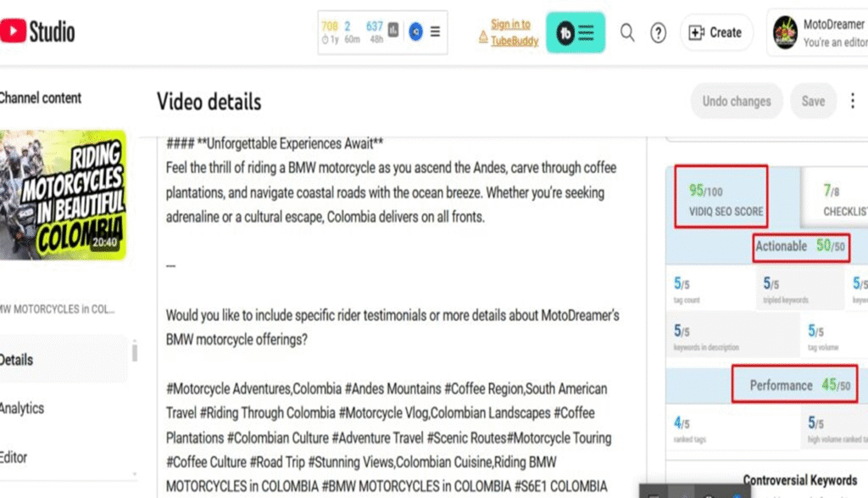Open the vidIQ toolbar hamburger menu
The height and width of the screenshot is (498, 868).
coord(436,31)
